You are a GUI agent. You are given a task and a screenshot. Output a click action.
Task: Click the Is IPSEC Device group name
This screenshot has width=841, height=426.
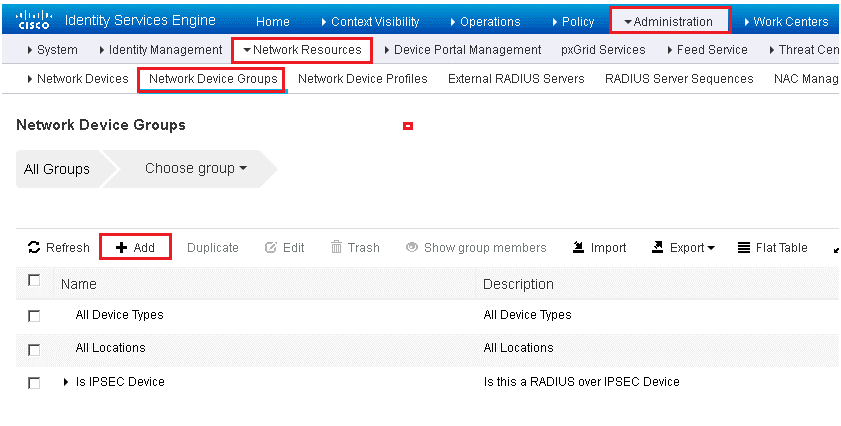tap(120, 382)
